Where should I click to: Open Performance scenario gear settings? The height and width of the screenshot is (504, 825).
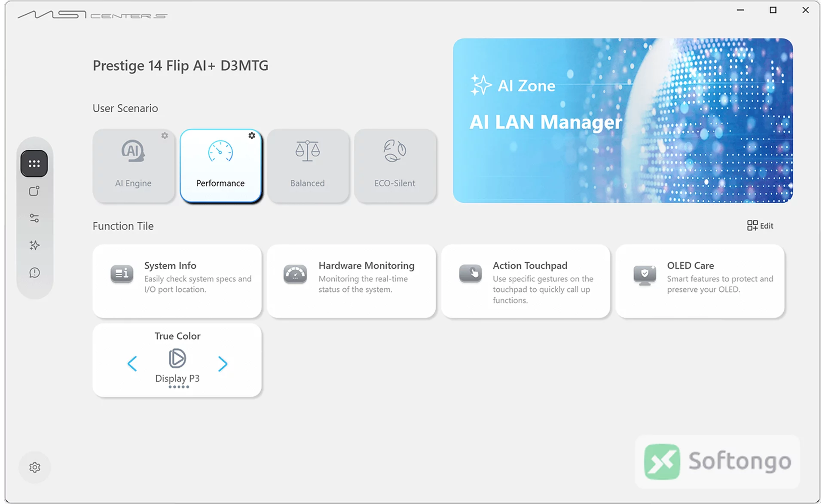tap(252, 136)
